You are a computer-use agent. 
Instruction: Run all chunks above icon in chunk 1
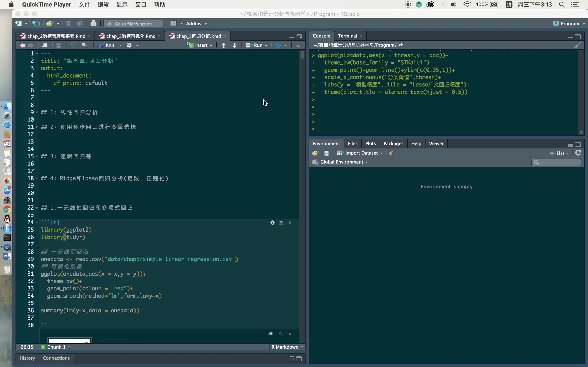tap(281, 223)
